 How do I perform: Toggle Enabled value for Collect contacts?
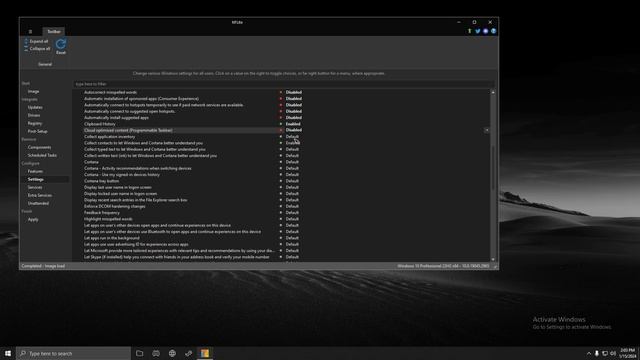(293, 143)
